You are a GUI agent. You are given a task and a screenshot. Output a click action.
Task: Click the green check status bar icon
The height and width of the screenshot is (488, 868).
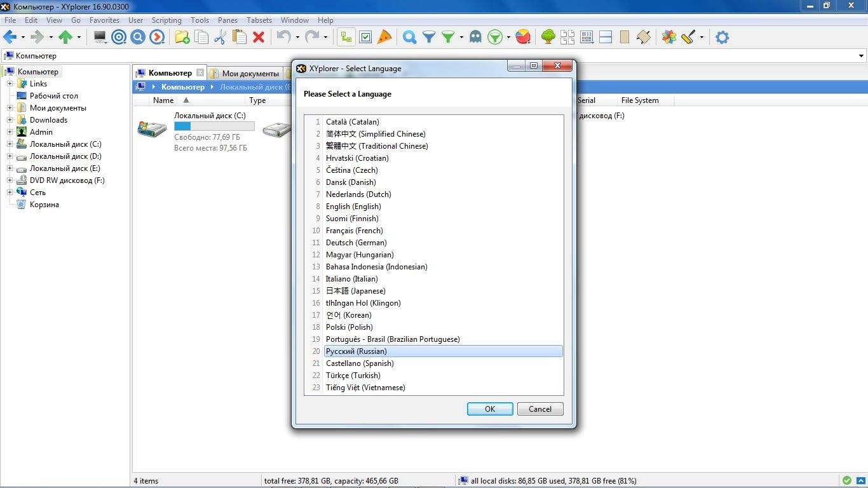pyautogui.click(x=847, y=481)
